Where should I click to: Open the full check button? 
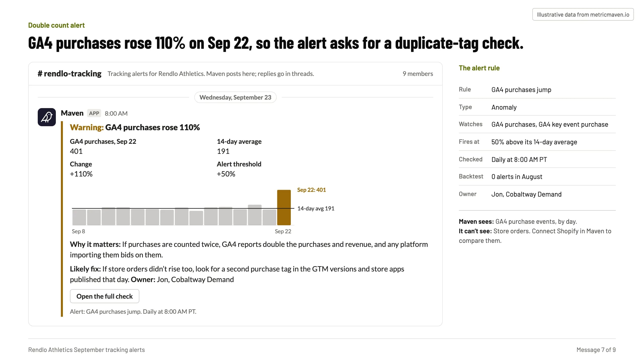click(104, 296)
